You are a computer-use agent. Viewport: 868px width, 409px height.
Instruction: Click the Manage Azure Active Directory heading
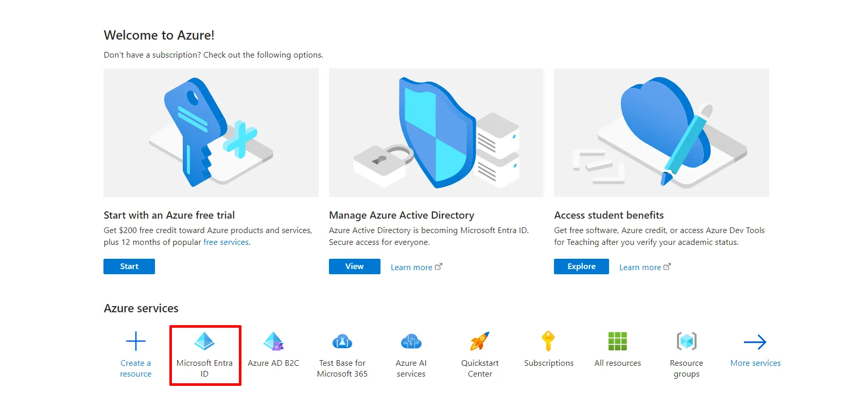[402, 215]
